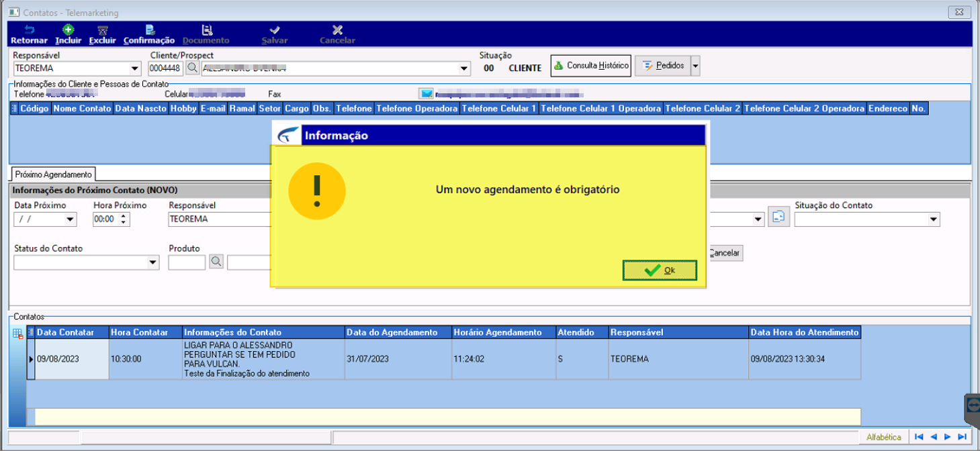The image size is (980, 451).
Task: Click the contact grid E-mail column header
Action: click(x=213, y=108)
